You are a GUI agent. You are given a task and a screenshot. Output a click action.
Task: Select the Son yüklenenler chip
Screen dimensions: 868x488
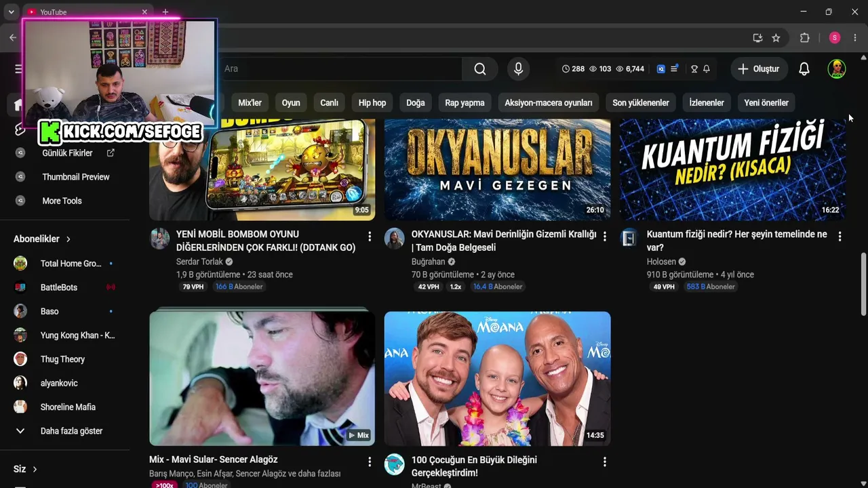point(641,103)
